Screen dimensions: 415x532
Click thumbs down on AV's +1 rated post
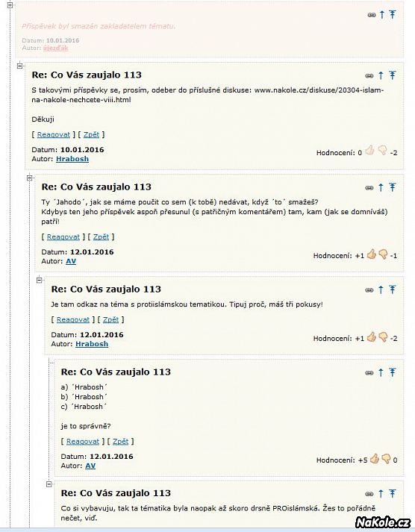383,254
